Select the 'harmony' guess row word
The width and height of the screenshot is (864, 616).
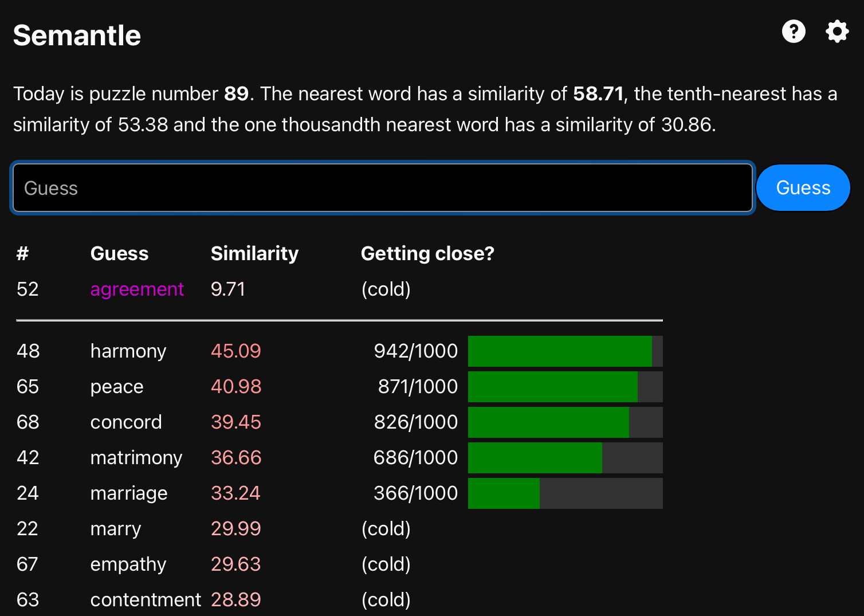[x=128, y=351]
